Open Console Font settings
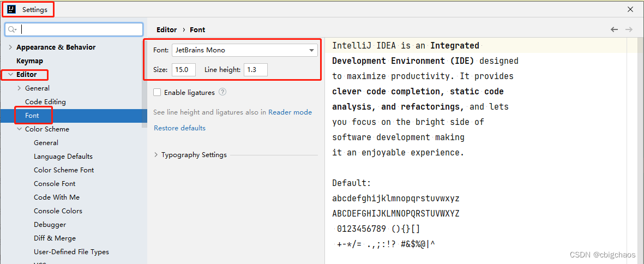 pos(55,183)
